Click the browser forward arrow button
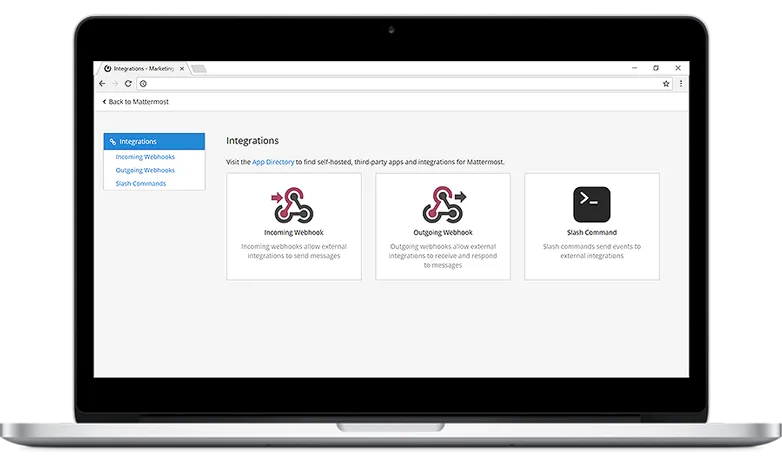 tap(115, 84)
